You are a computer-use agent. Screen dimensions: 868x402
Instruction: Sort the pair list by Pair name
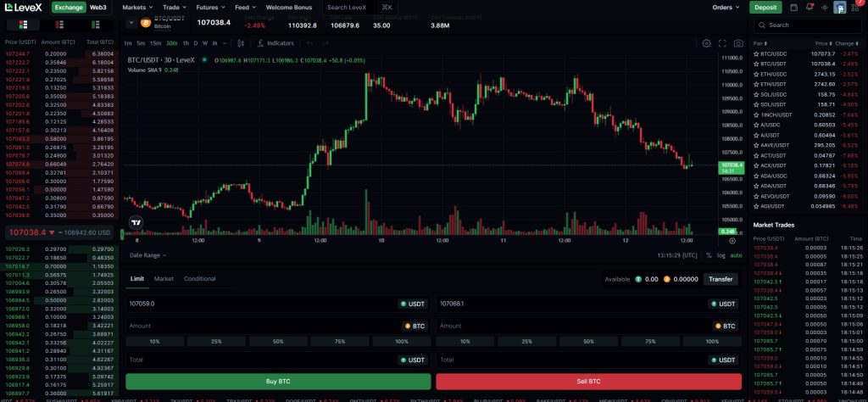(760, 43)
